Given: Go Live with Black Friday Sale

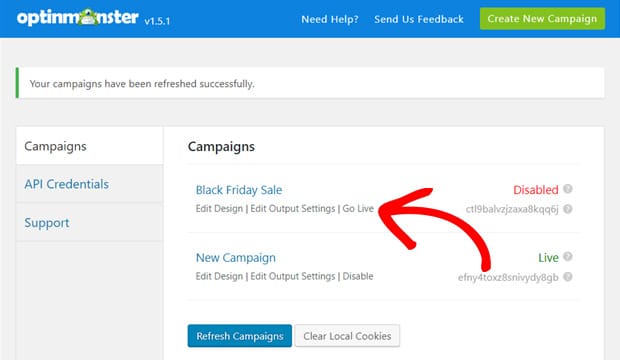Looking at the screenshot, I should pyautogui.click(x=358, y=208).
